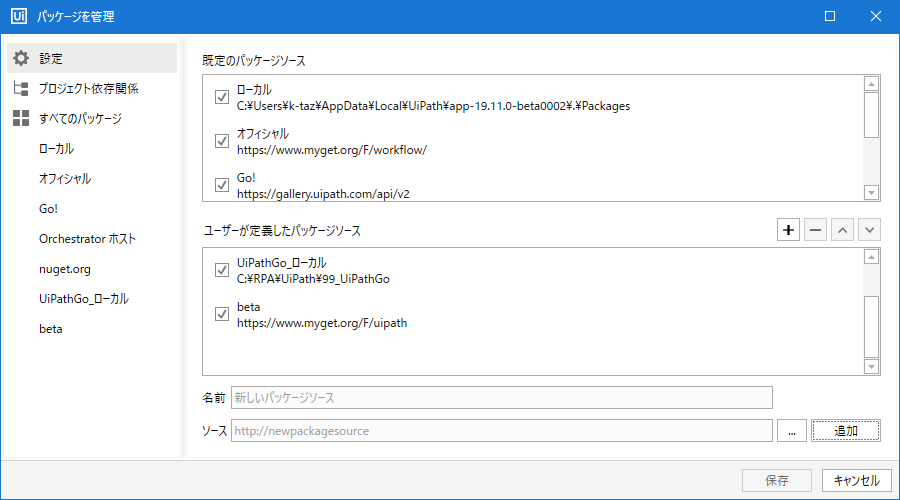900x500 pixels.
Task: Click the プロジェクト依存関係 tree icon
Action: [x=21, y=88]
